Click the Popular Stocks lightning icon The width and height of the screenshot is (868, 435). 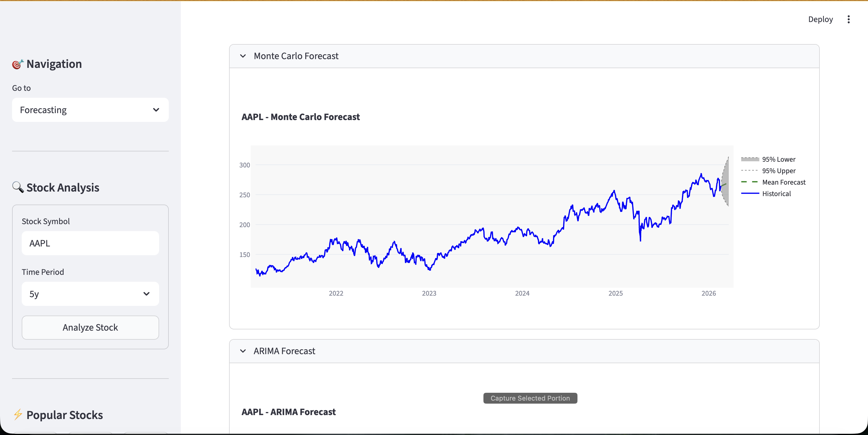18,414
